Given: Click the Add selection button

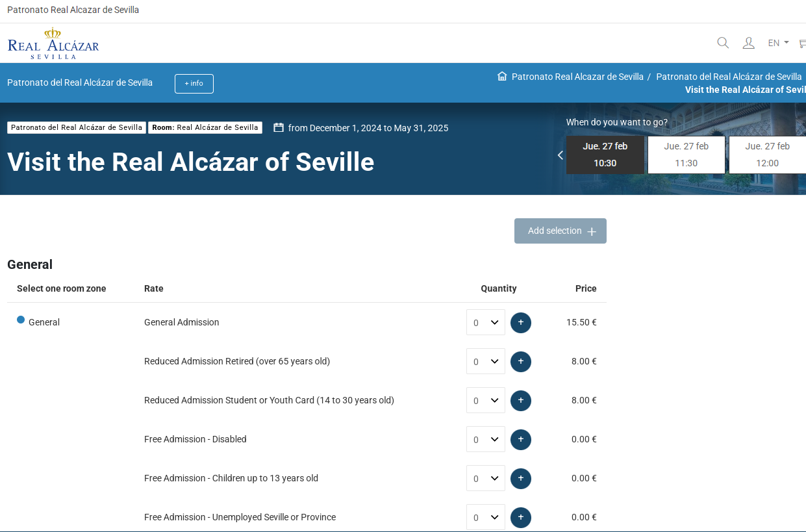Looking at the screenshot, I should click(x=560, y=231).
